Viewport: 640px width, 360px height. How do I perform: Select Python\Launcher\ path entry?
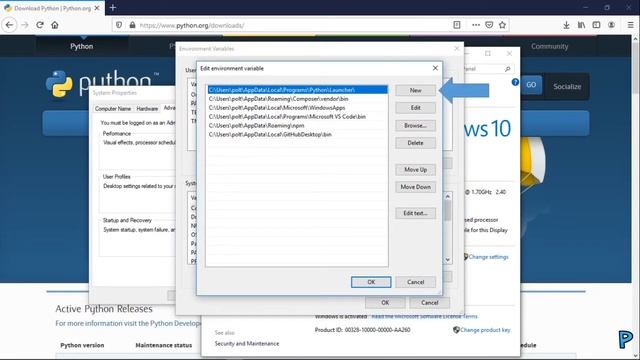[x=298, y=90]
